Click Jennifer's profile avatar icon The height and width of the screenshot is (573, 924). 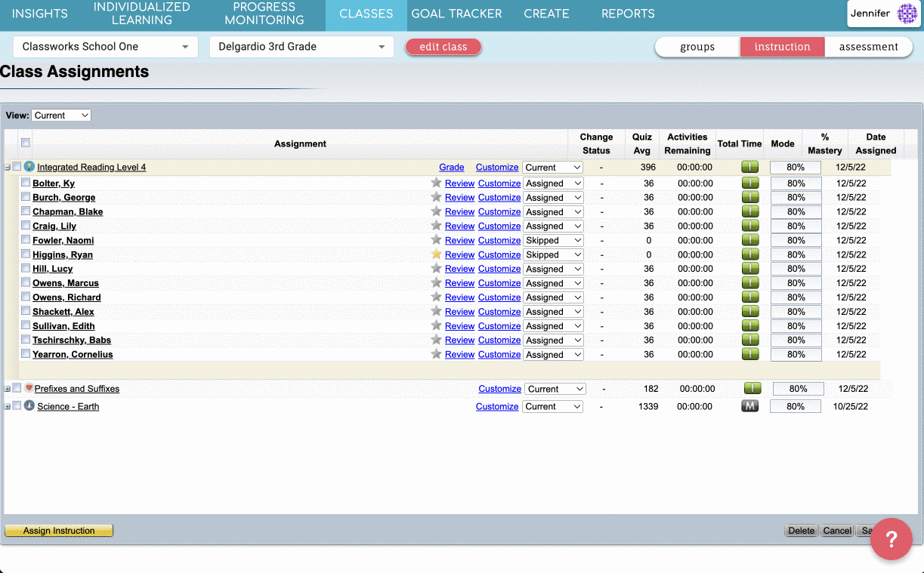(907, 14)
